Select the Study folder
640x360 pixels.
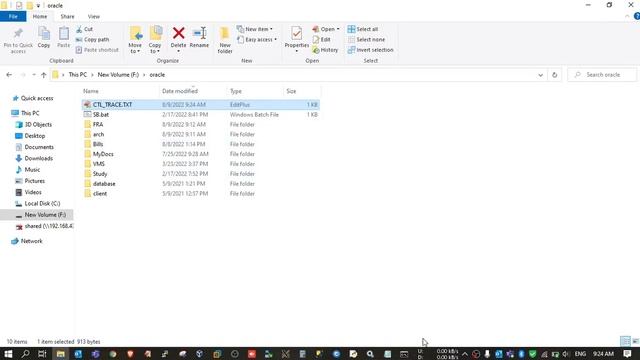pos(200,174)
